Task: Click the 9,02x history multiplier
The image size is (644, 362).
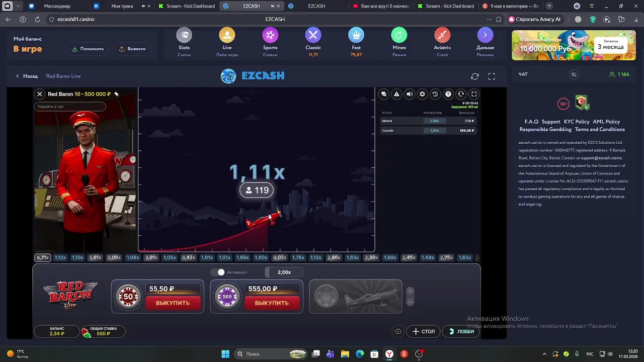Action: pos(279,257)
